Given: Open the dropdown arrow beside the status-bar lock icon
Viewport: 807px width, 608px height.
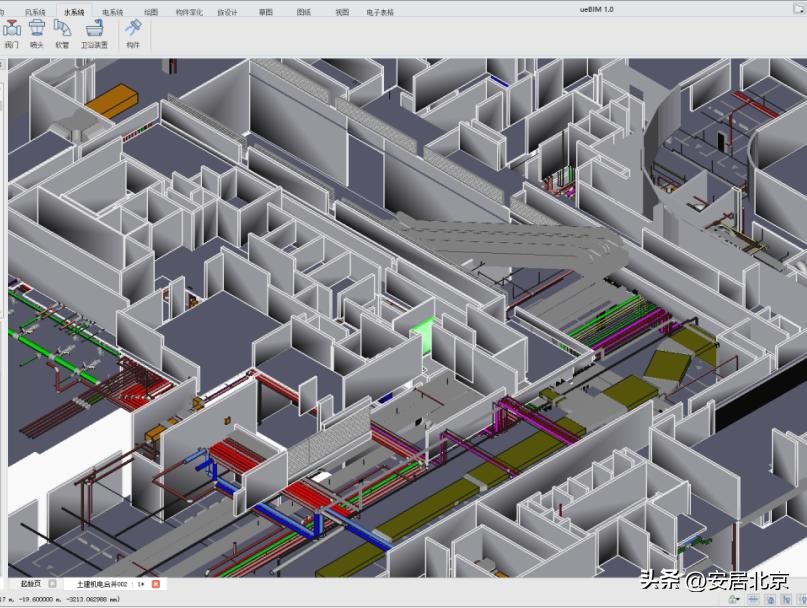Looking at the screenshot, I should [739, 600].
